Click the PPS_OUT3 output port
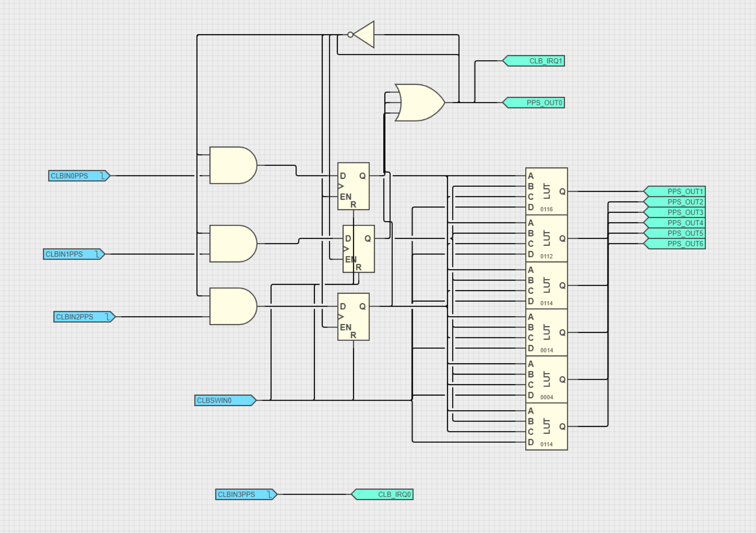Viewport: 756px width, 533px height. pyautogui.click(x=675, y=212)
